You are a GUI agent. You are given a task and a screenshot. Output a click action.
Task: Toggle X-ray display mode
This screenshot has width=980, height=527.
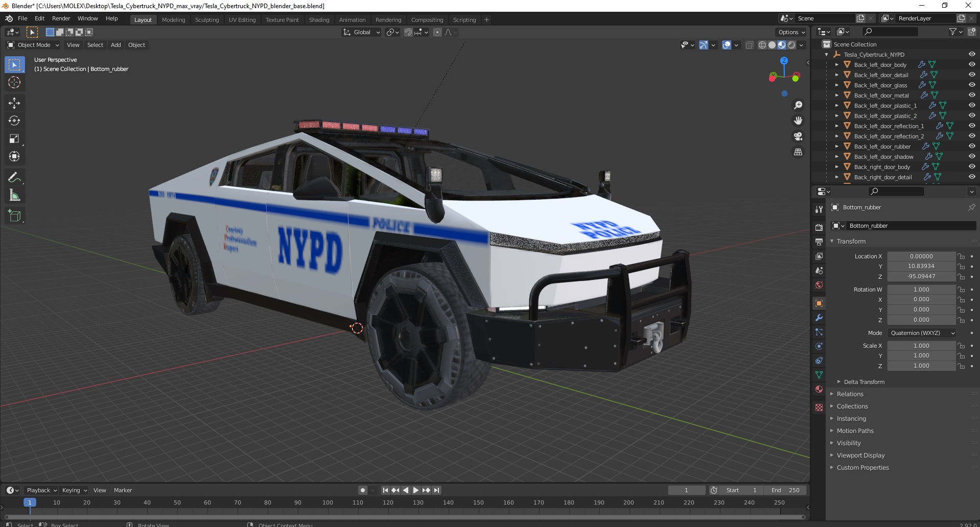coord(749,45)
